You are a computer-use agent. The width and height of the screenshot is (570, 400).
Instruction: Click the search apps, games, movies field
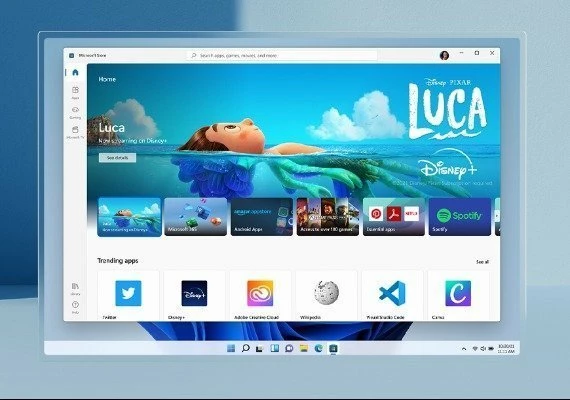tap(282, 55)
